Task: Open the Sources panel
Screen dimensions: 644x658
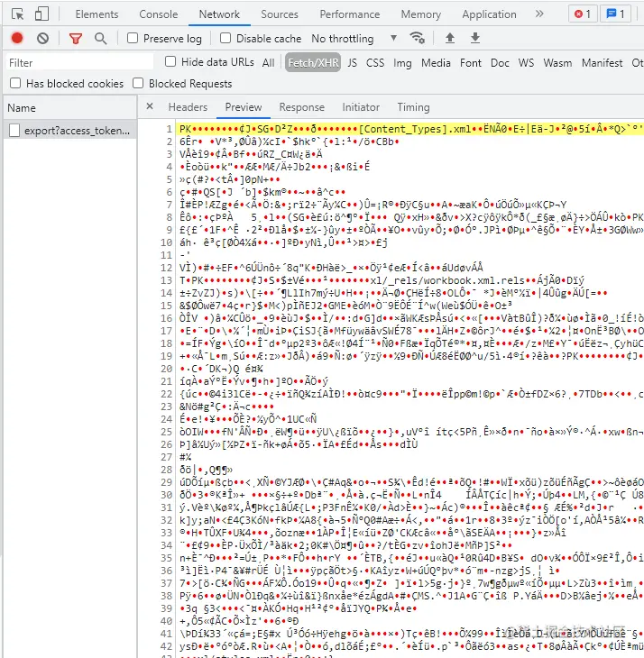Action: (x=280, y=14)
